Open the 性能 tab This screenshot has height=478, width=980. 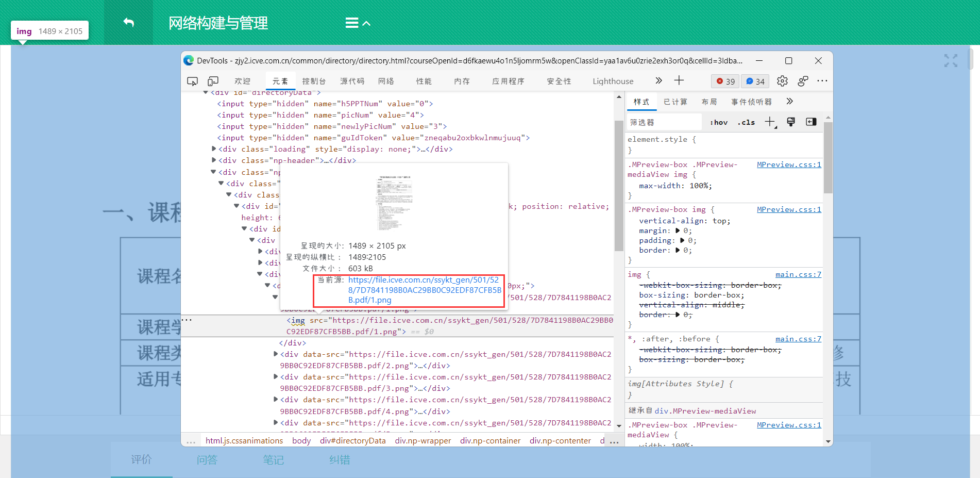[424, 81]
